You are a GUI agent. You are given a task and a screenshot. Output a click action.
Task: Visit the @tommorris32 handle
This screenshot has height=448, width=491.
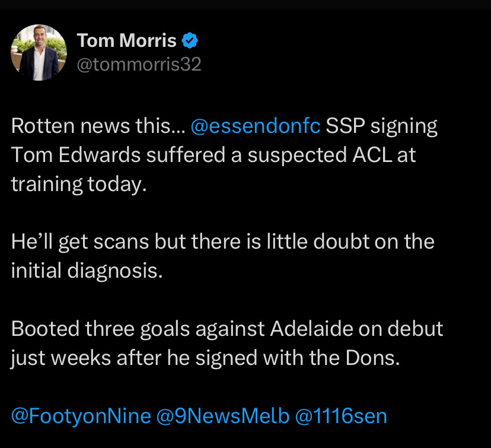click(139, 64)
